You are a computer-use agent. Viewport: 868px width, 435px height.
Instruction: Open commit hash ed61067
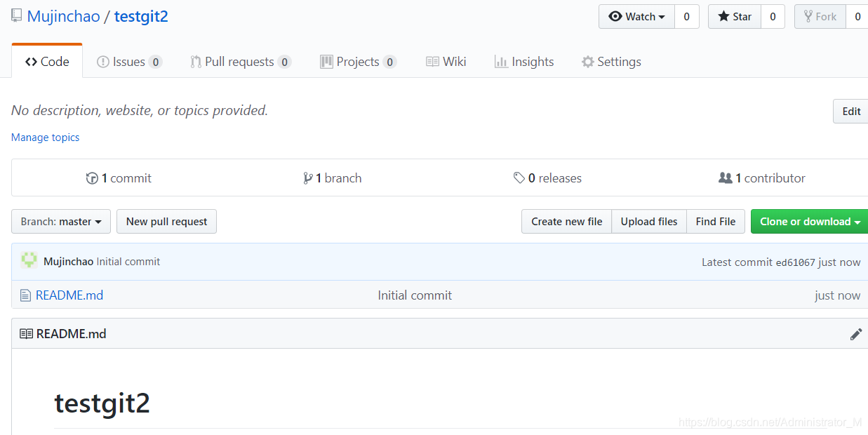(795, 262)
